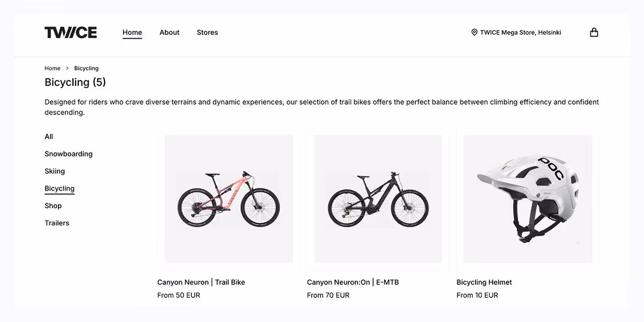The height and width of the screenshot is (322, 644).
Task: Open the black E-MTB bike image
Action: coord(378,199)
